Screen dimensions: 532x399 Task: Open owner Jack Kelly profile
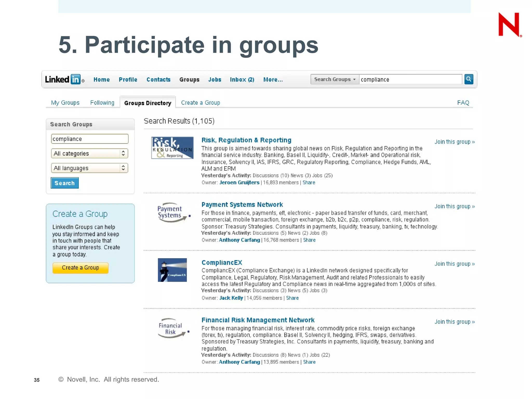pos(231,298)
